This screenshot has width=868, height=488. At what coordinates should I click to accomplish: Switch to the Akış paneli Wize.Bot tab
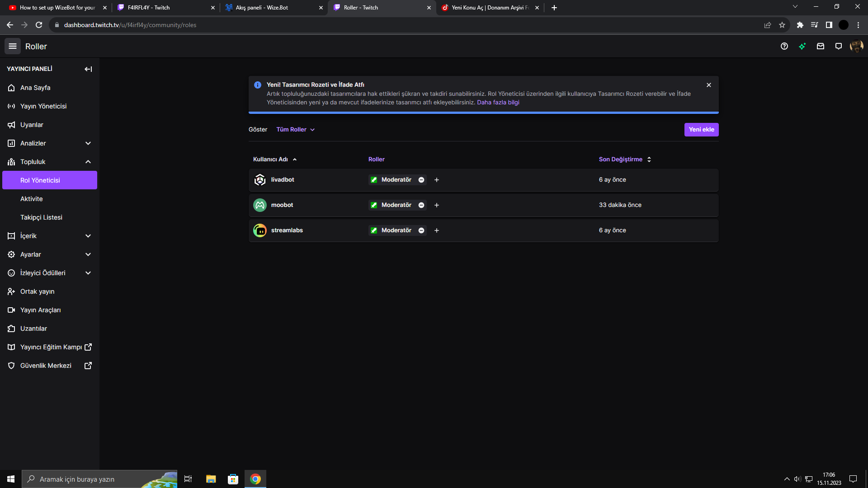pyautogui.click(x=274, y=8)
